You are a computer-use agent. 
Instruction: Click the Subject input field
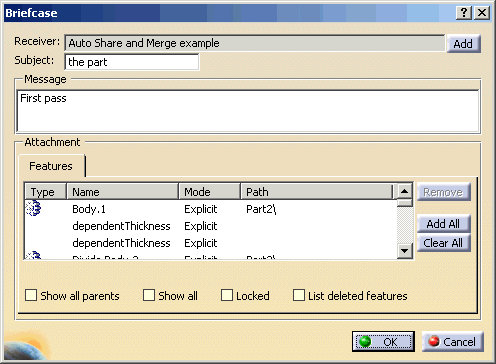point(132,62)
